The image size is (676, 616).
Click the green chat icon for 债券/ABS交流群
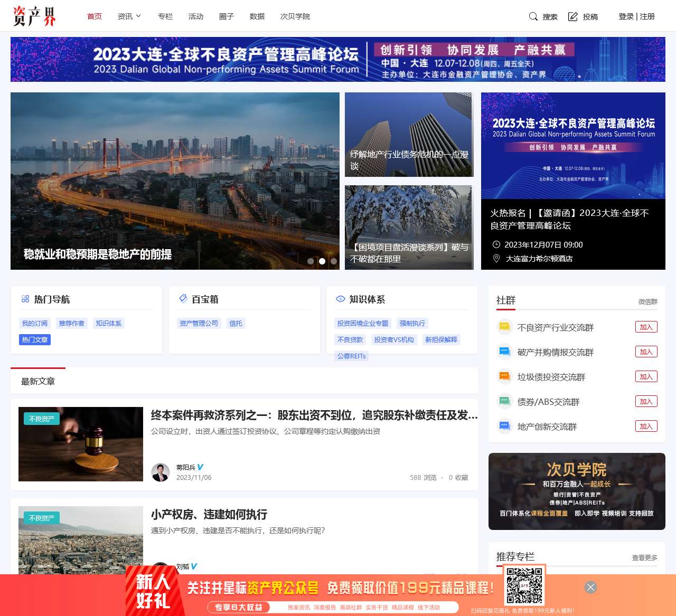[504, 402]
